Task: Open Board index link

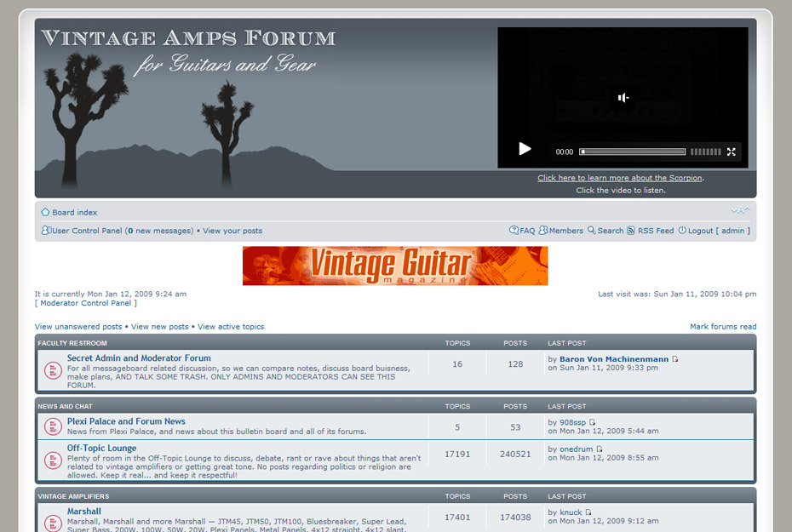Action: tap(75, 213)
